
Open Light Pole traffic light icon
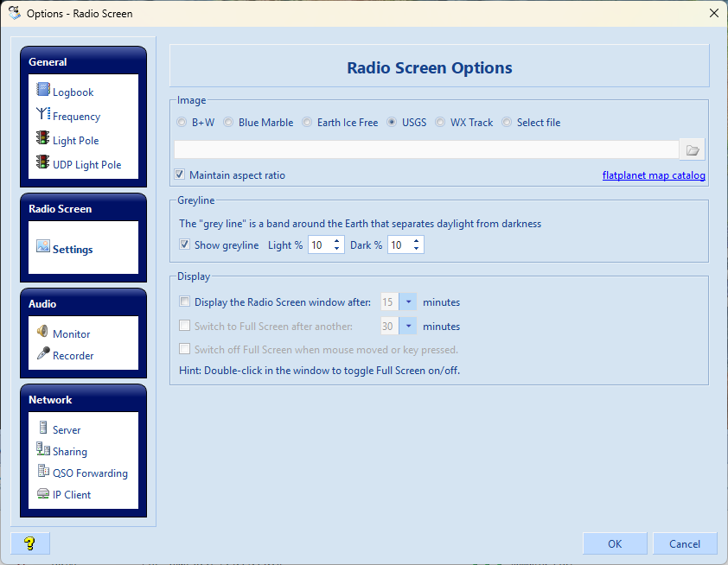pyautogui.click(x=43, y=138)
